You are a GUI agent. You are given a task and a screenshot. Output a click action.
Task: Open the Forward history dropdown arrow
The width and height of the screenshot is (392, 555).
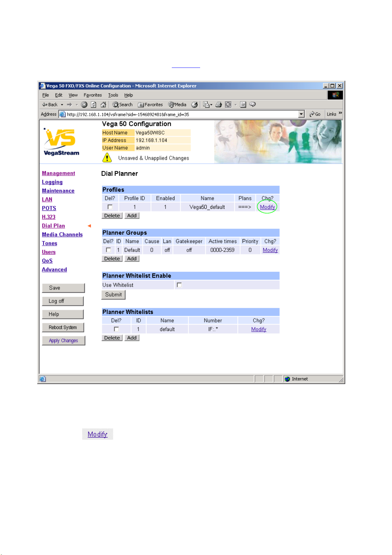click(x=77, y=105)
